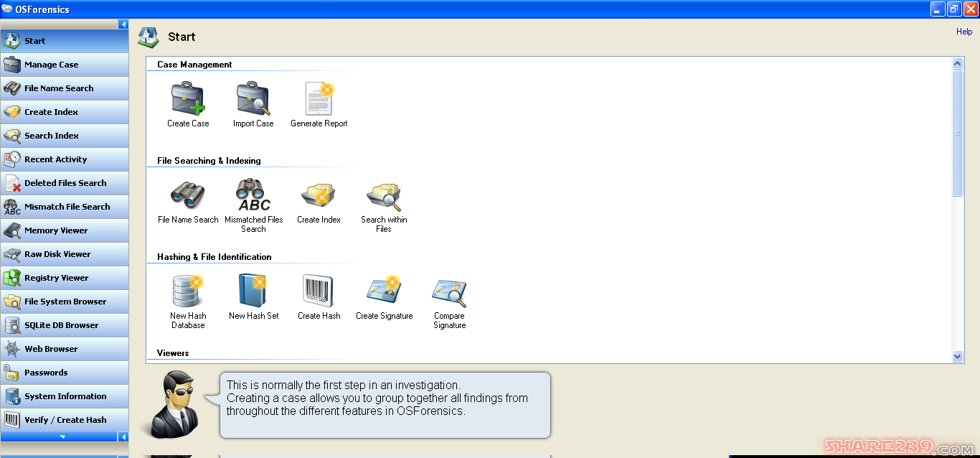Open the Import Case icon
The width and height of the screenshot is (980, 458).
(x=253, y=99)
